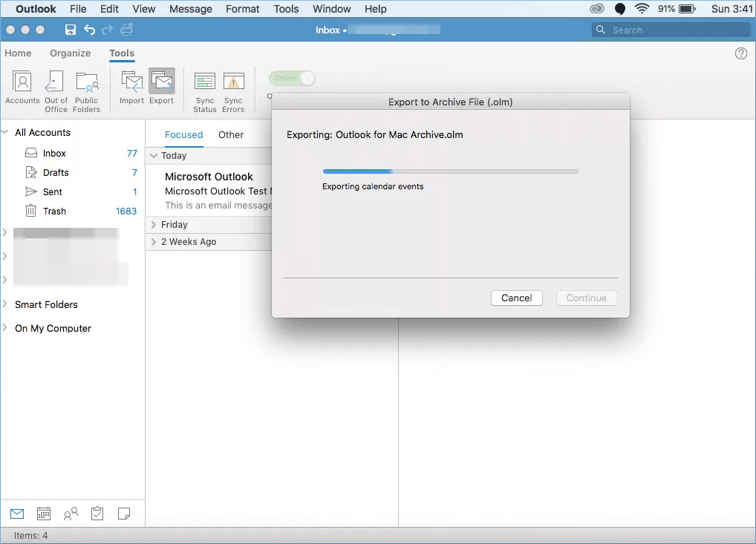Switch to the Organize ribbon tab
Image resolution: width=756 pixels, height=544 pixels.
(x=71, y=53)
